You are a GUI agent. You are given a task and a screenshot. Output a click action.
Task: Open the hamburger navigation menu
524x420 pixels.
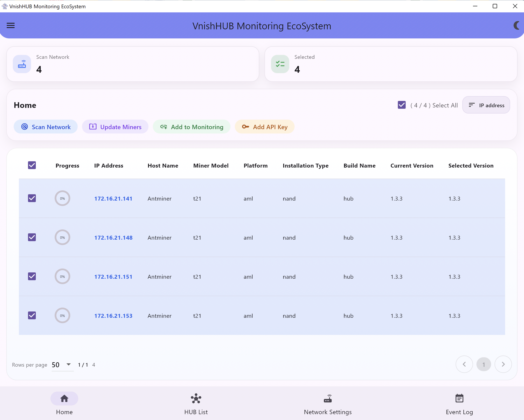(10, 26)
